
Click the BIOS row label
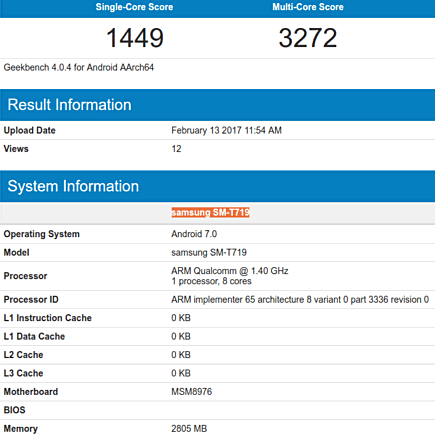point(14,410)
